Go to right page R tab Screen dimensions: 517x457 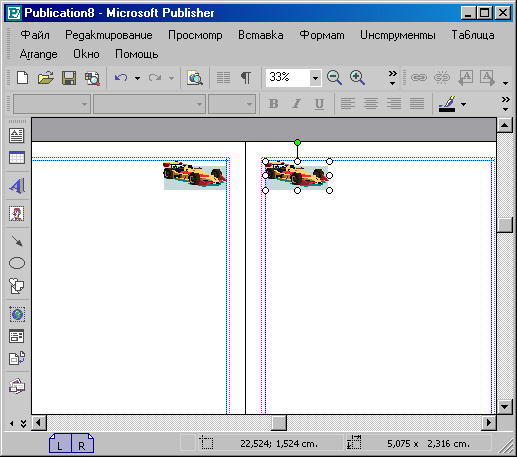82,444
